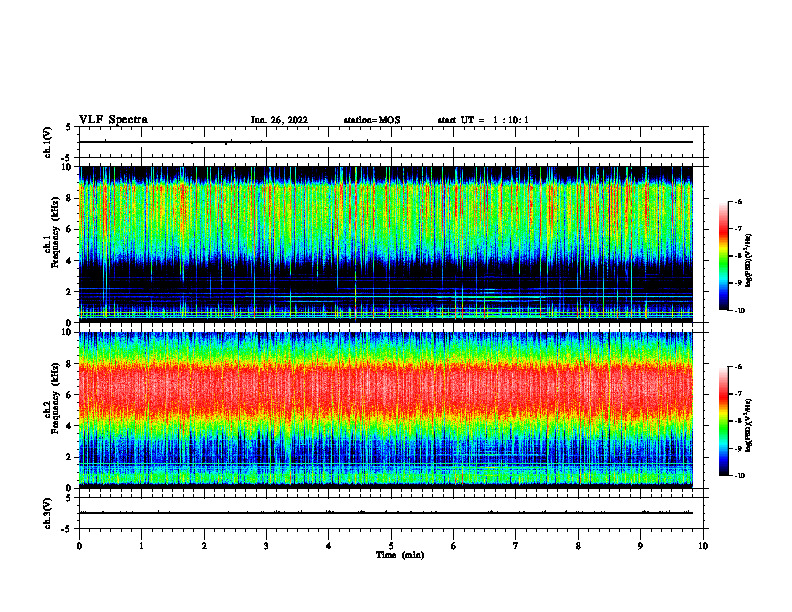The height and width of the screenshot is (612, 792).
Task: Click the time axis tick label "5"
Action: tap(391, 546)
